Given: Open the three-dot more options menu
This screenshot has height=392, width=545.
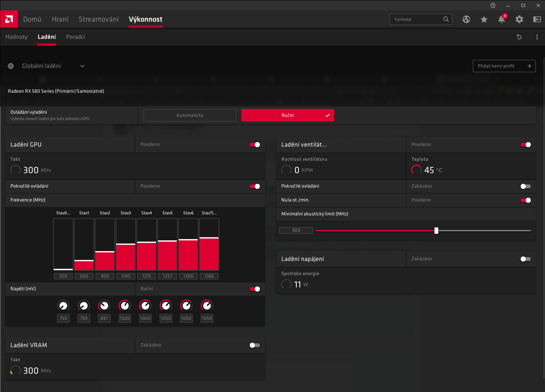Looking at the screenshot, I should pos(537,37).
